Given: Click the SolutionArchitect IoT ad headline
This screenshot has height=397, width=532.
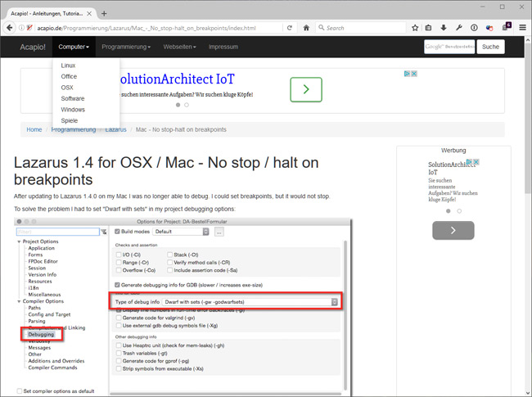Looking at the screenshot, I should [x=177, y=79].
